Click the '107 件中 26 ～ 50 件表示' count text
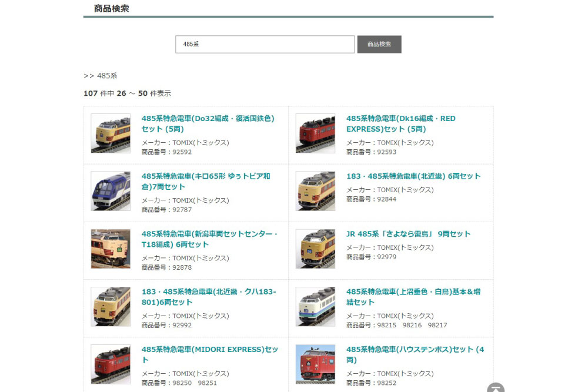This screenshot has height=392, width=588. (x=127, y=93)
